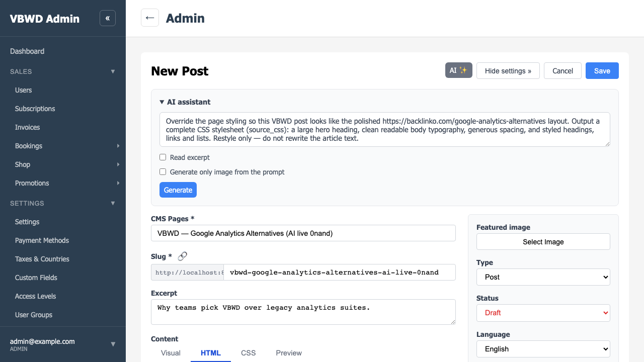Open the admin@example.com user menu arrow
The height and width of the screenshot is (362, 644).
113,344
